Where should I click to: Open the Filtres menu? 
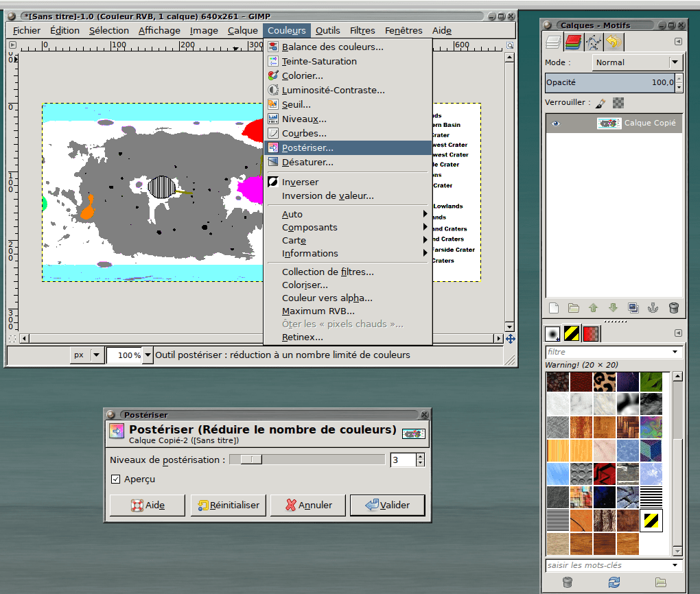coord(362,30)
